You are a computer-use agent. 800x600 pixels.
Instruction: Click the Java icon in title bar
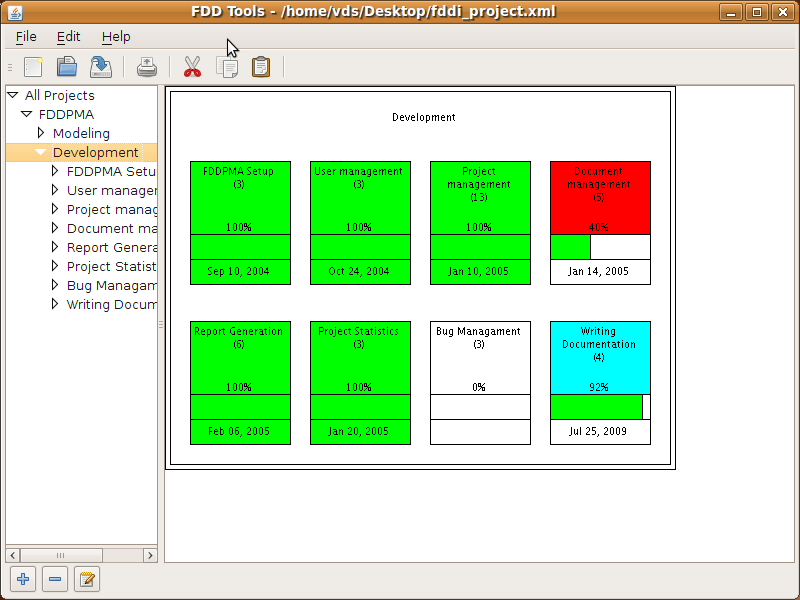tap(15, 12)
